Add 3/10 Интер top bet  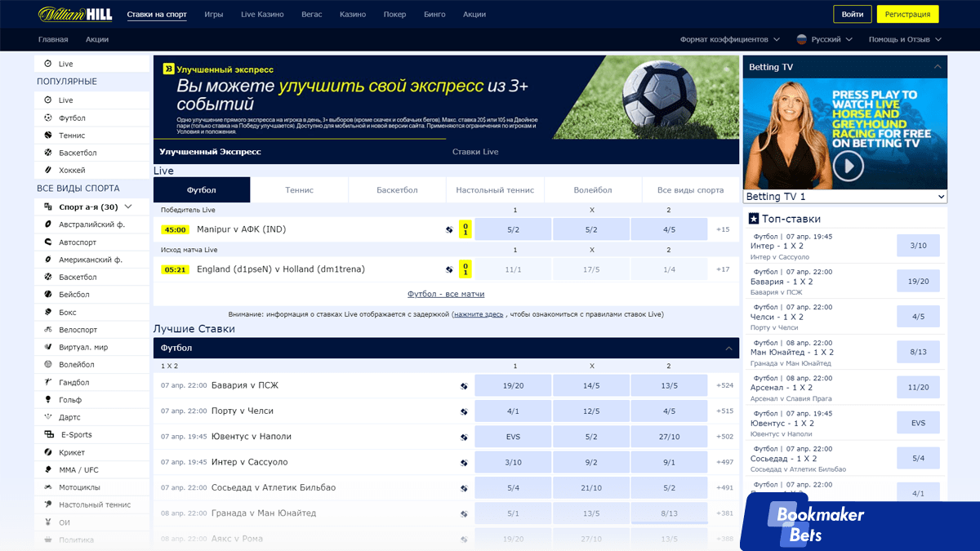point(918,246)
